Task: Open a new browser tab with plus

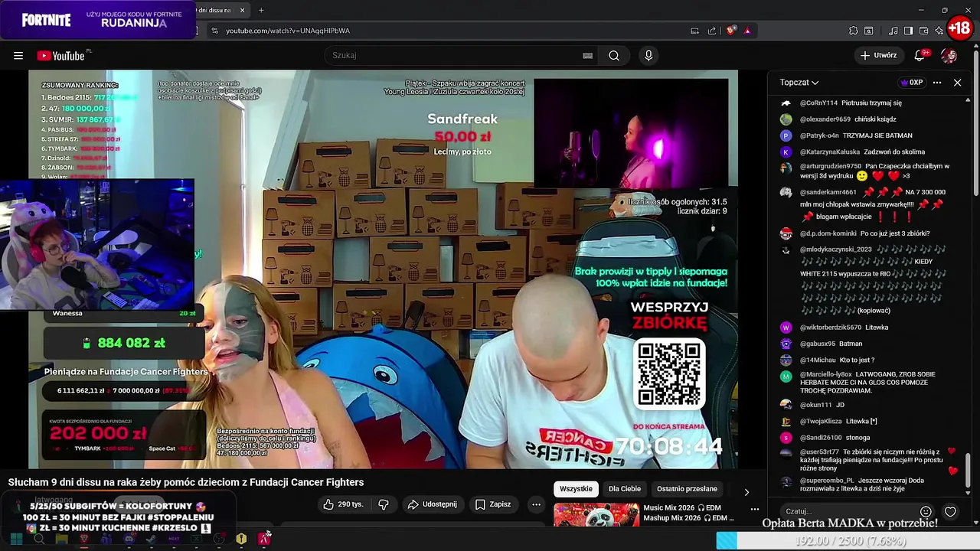Action: click(x=261, y=10)
